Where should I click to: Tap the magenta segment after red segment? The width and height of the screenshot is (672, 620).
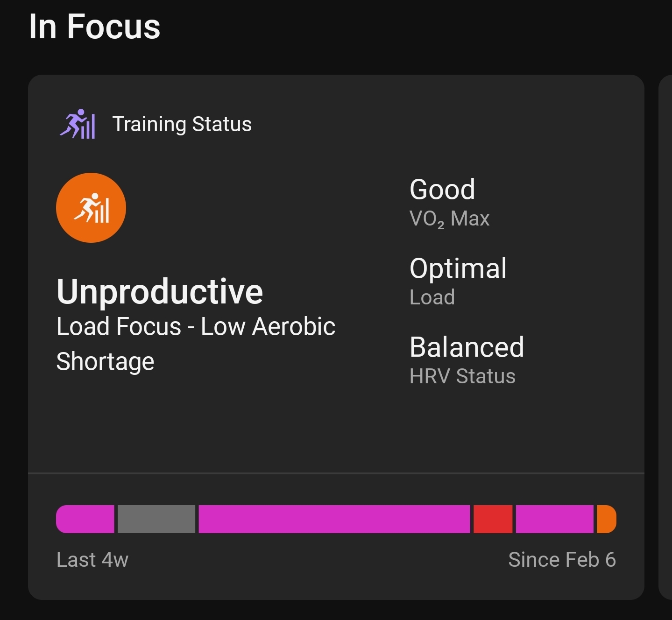555,519
